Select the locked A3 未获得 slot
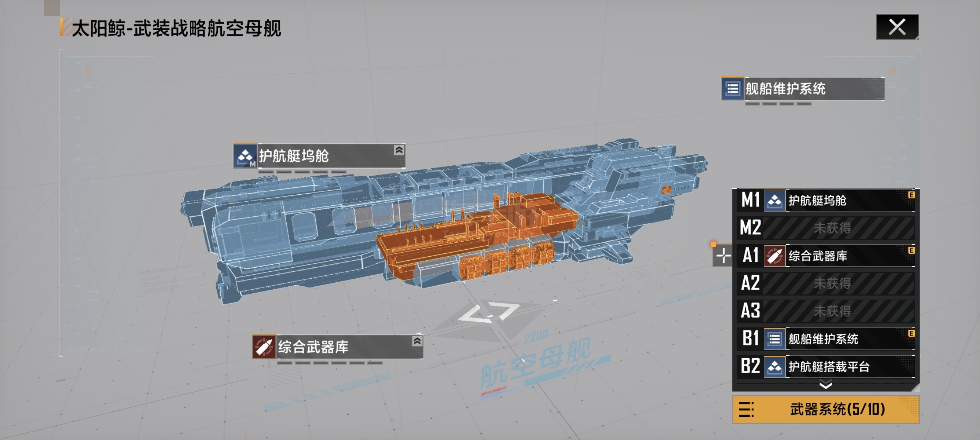The image size is (980, 440). point(825,311)
